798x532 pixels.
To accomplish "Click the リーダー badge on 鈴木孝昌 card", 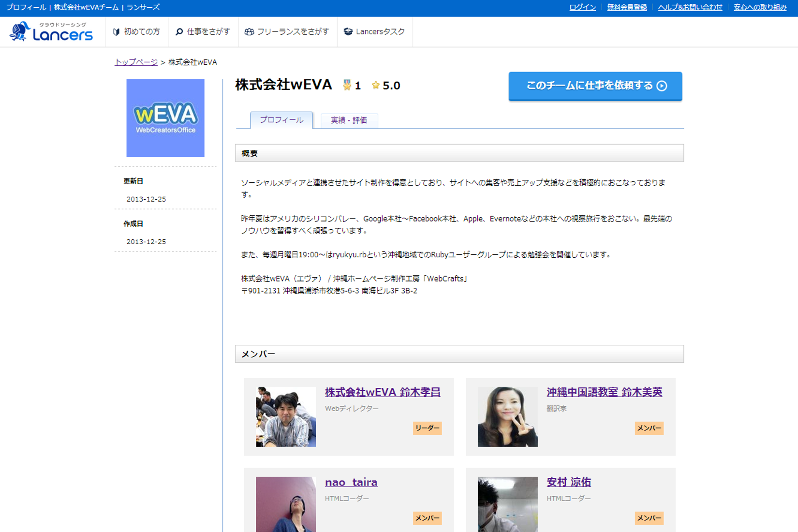I will click(428, 428).
